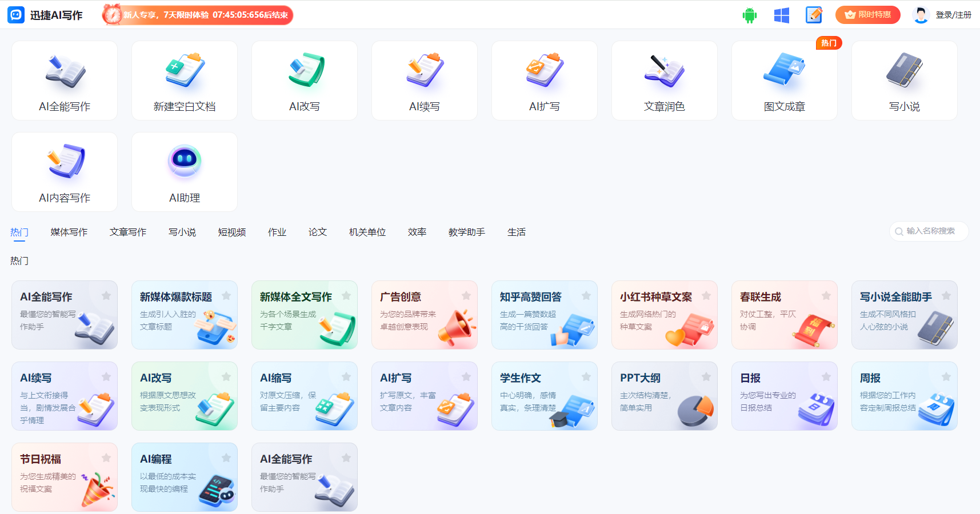This screenshot has height=514, width=980.
Task: Open the AI全能写作 book icon tile
Action: (x=65, y=81)
